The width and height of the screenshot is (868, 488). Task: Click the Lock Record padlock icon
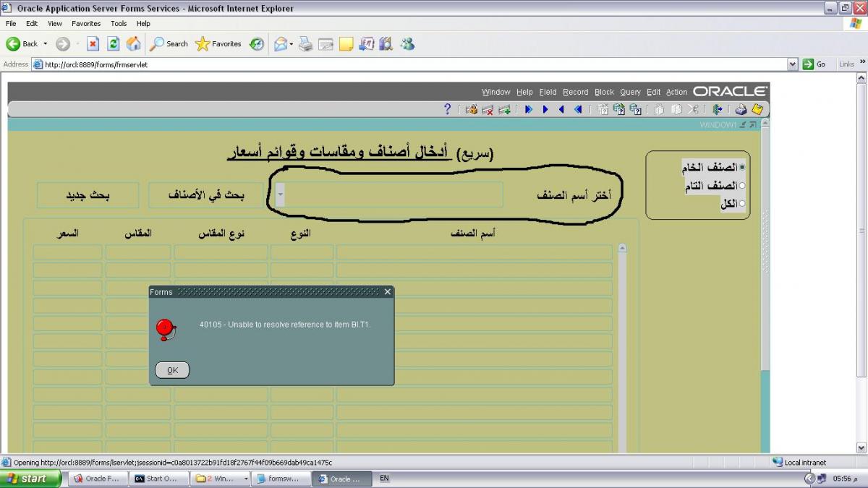pos(472,109)
